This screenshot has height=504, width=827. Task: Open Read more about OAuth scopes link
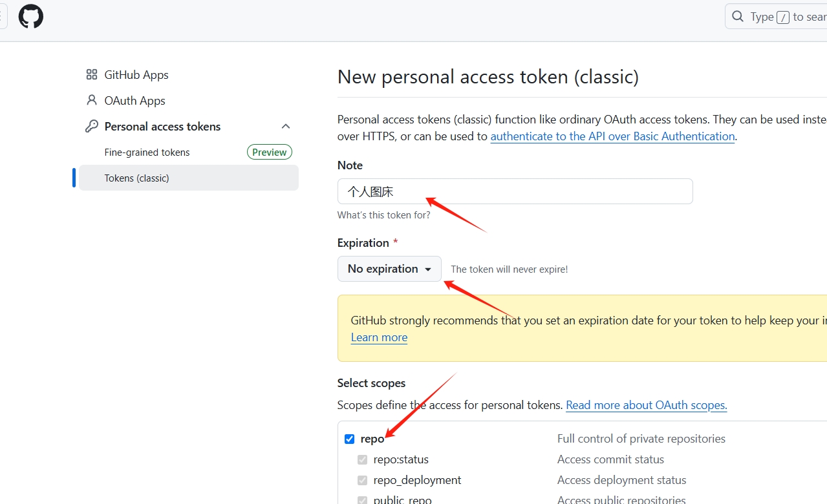(646, 405)
